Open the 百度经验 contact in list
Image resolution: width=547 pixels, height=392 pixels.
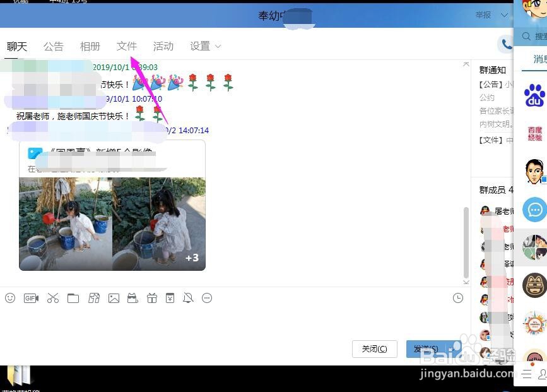pos(534,133)
